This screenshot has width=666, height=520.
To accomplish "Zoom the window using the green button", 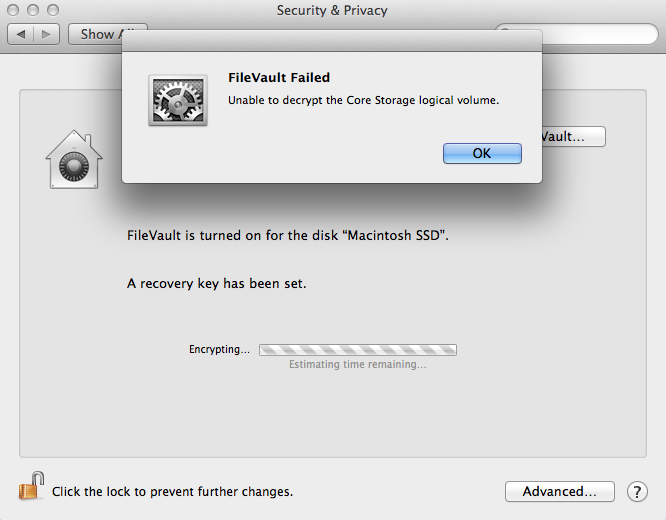I will point(52,10).
